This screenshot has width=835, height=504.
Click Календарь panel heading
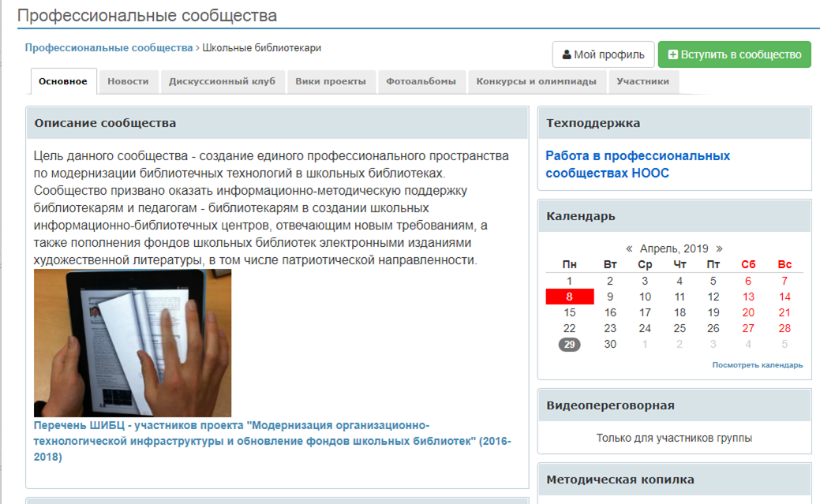(x=581, y=216)
